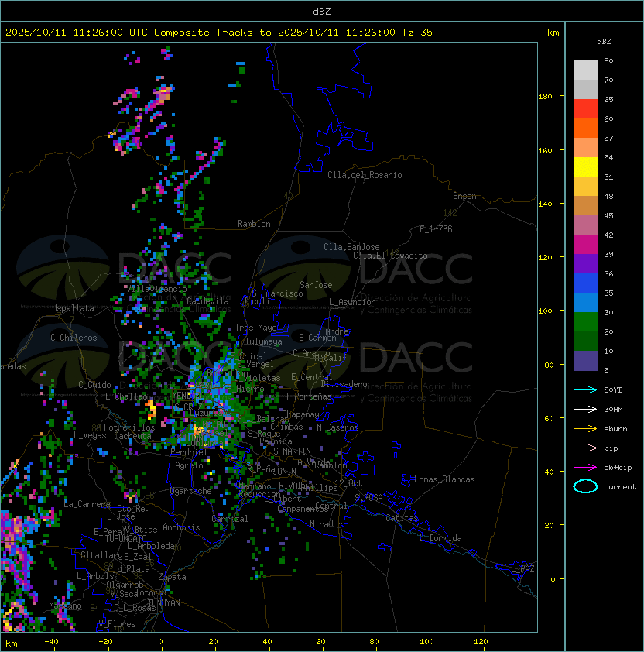Select the 'Uspallata' map label
644x652 pixels.
point(73,308)
